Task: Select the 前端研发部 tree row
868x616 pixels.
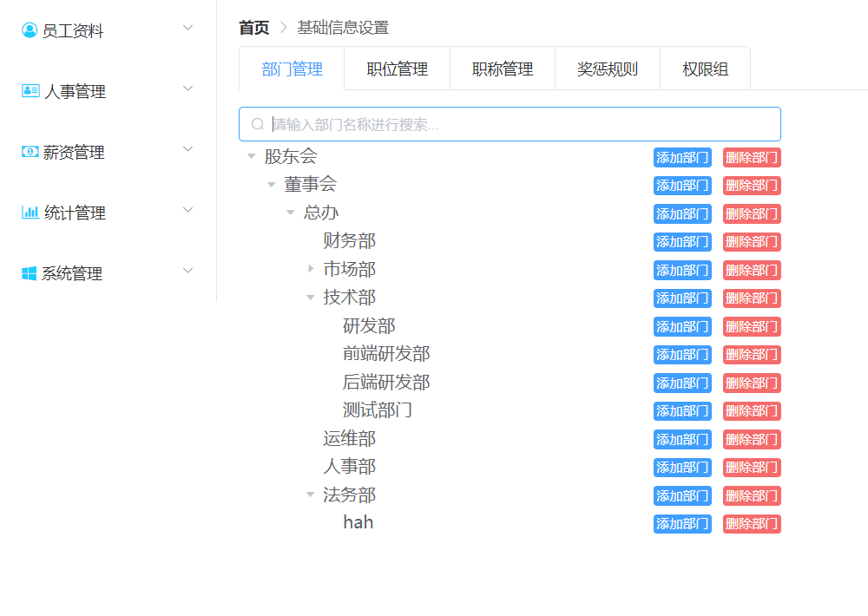Action: 510,354
